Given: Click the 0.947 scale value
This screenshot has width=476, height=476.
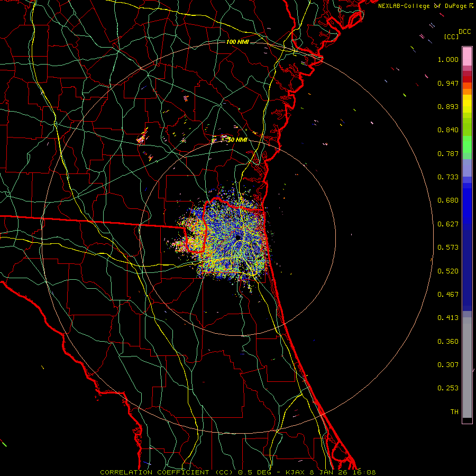Looking at the screenshot, I should point(448,83).
